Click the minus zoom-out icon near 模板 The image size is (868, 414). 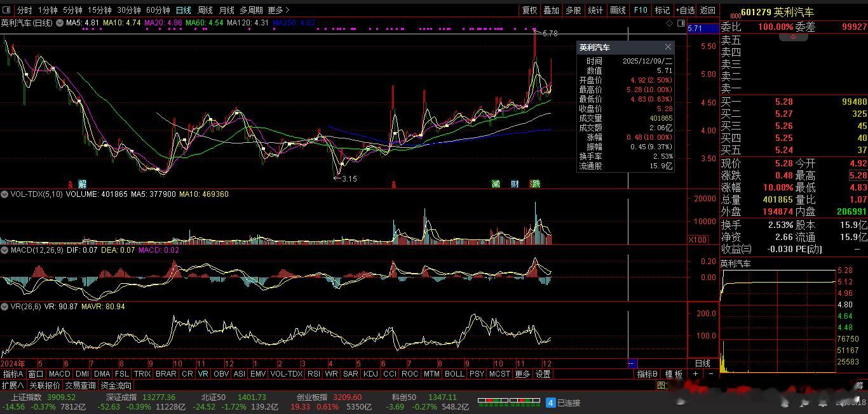coord(710,374)
